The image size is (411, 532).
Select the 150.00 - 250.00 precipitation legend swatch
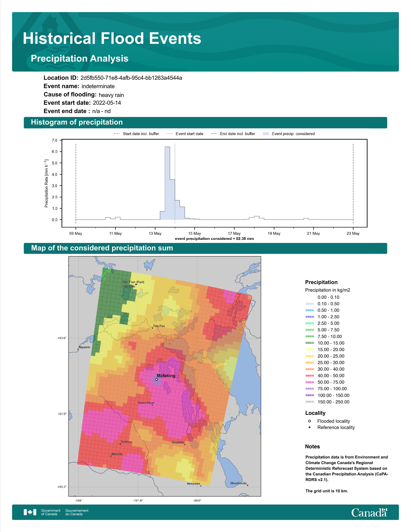point(310,402)
